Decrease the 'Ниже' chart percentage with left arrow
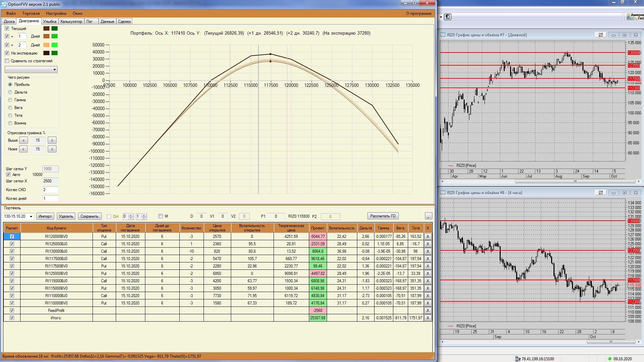This screenshot has height=362, width=644. click(24, 149)
